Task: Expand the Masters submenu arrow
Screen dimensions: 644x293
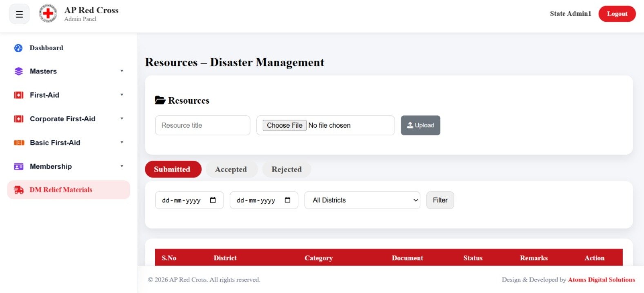Action: coord(122,71)
